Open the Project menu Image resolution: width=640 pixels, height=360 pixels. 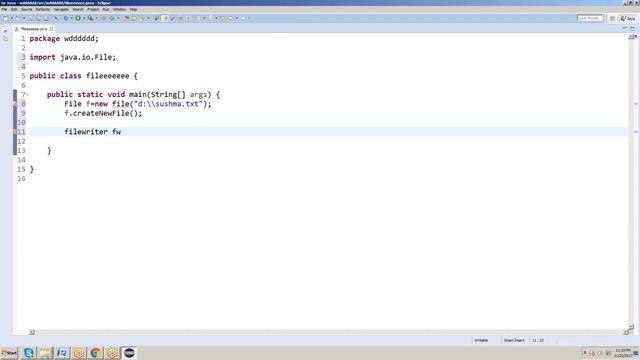93,9
